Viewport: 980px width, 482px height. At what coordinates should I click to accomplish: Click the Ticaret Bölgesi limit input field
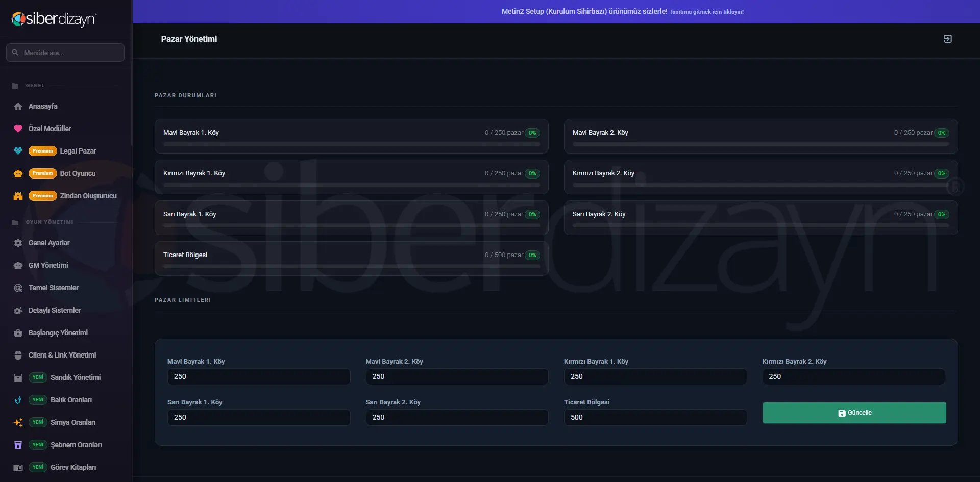click(655, 417)
